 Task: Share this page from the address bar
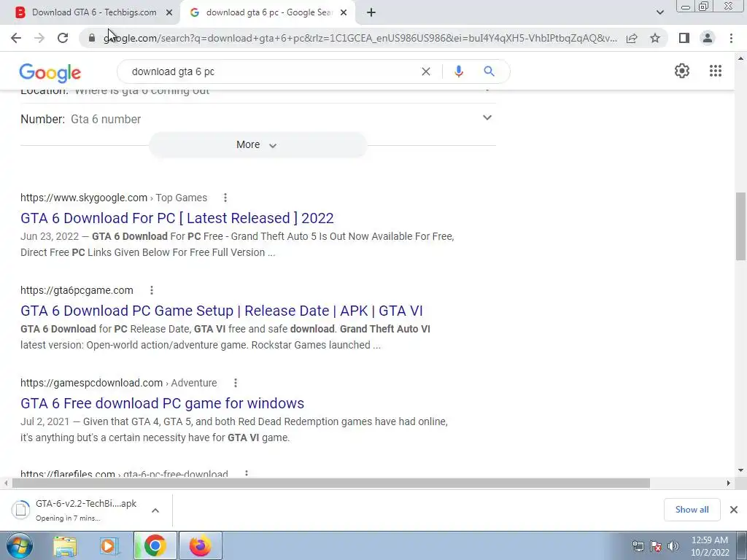coord(632,38)
